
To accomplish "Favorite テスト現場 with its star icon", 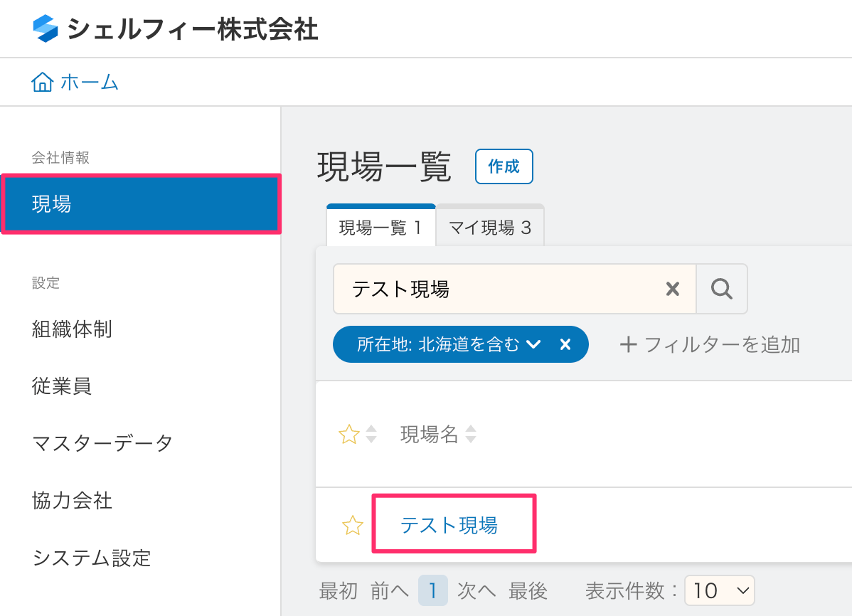I will (353, 526).
